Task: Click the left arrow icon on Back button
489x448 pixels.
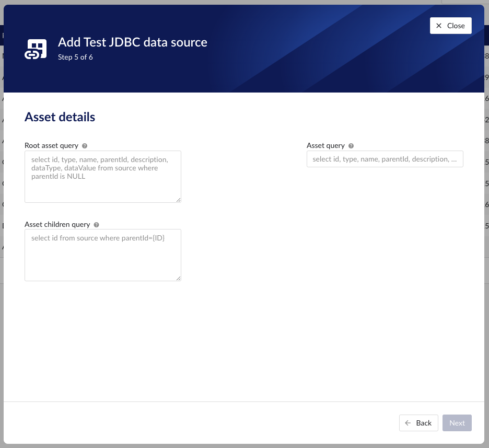Action: [x=407, y=423]
